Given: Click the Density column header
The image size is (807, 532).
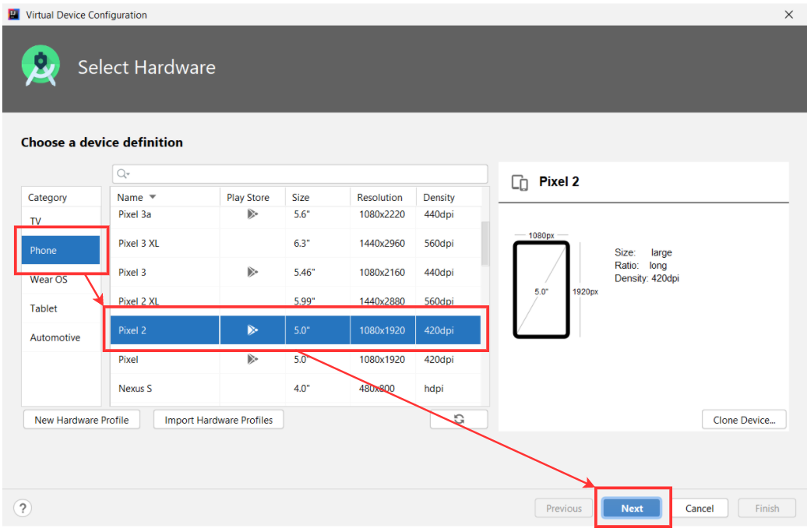Looking at the screenshot, I should tap(448, 197).
